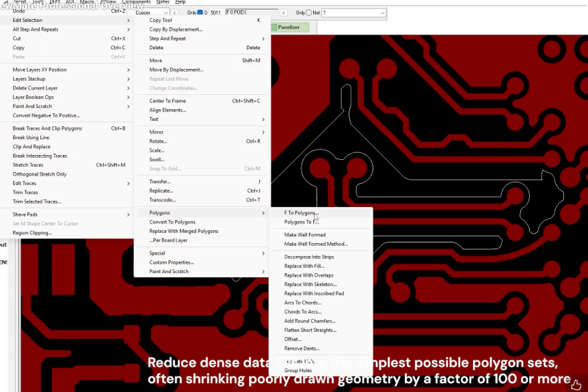The height and width of the screenshot is (392, 588).
Task: Enable the Only Net checkbox
Action: [x=308, y=13]
